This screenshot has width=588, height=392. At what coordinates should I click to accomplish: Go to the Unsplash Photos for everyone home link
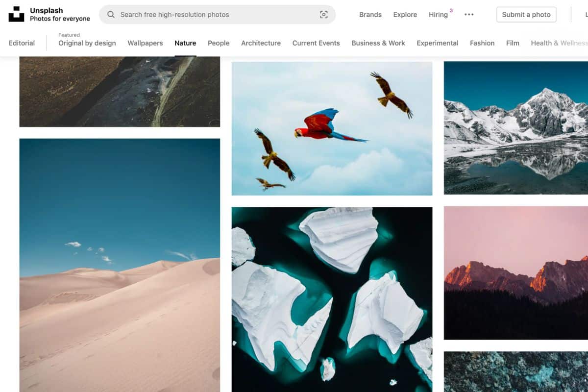[49, 14]
